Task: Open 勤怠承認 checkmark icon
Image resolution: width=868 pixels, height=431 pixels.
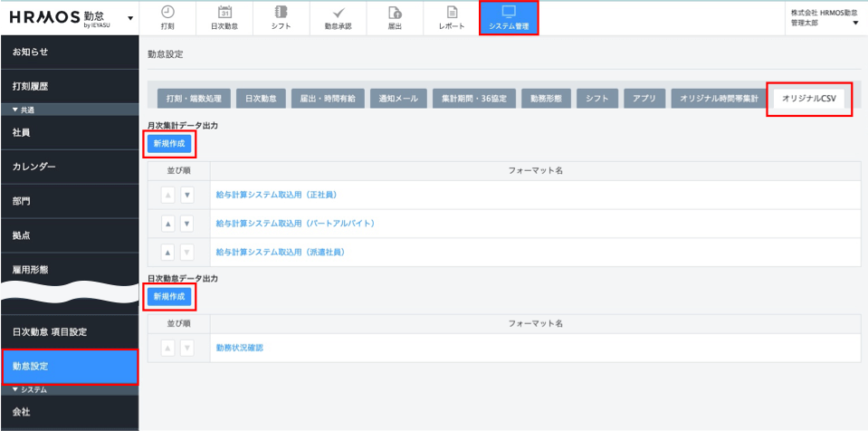Action: point(338,12)
